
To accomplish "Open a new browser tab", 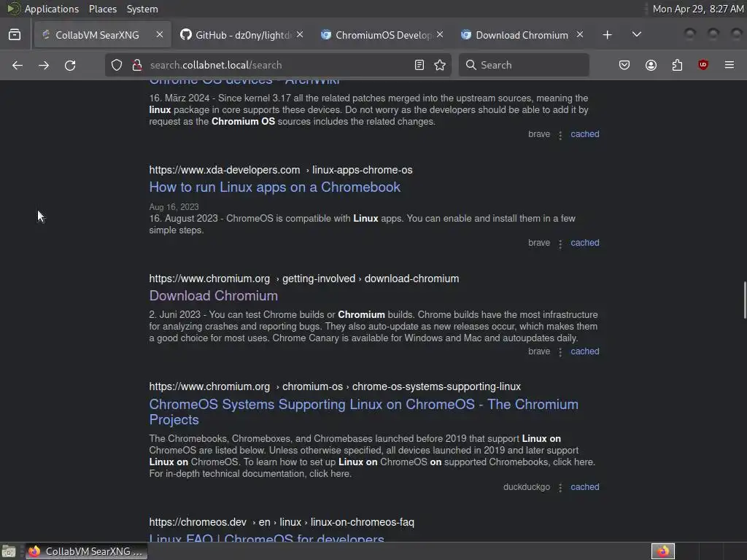I will pyautogui.click(x=608, y=35).
